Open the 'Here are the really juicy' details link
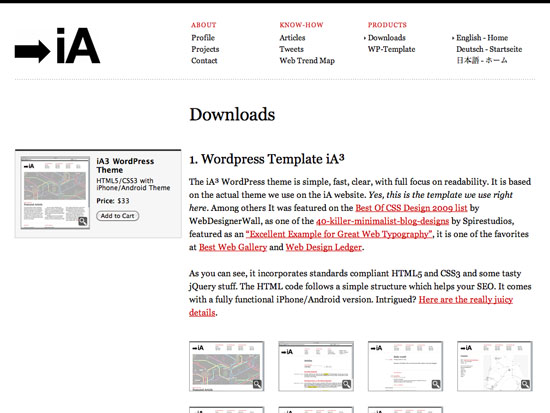The height and width of the screenshot is (413, 550). click(x=466, y=299)
